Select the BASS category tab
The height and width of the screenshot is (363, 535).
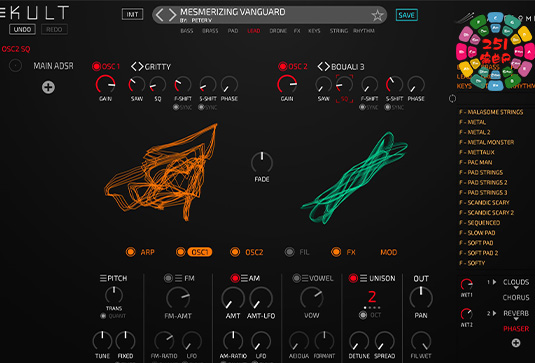point(187,31)
